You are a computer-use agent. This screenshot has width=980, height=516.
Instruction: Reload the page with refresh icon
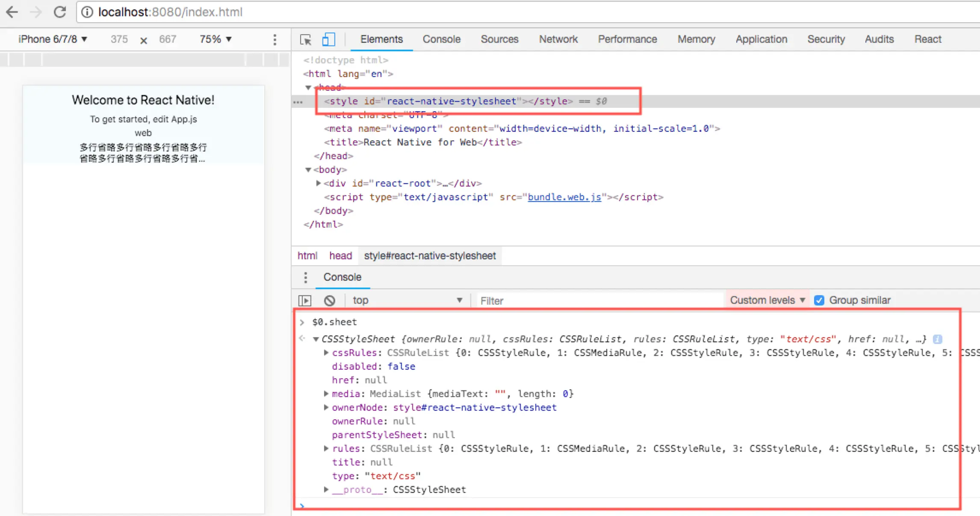[x=60, y=12]
